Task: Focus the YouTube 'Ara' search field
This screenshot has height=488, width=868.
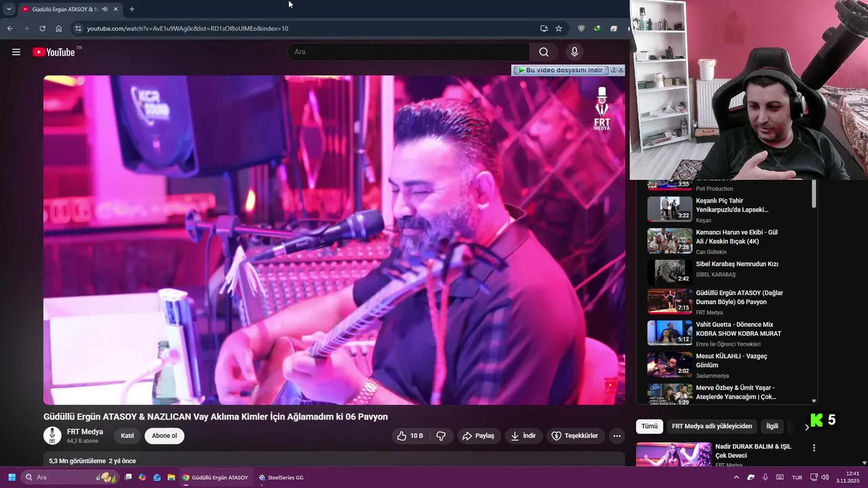Action: 409,52
